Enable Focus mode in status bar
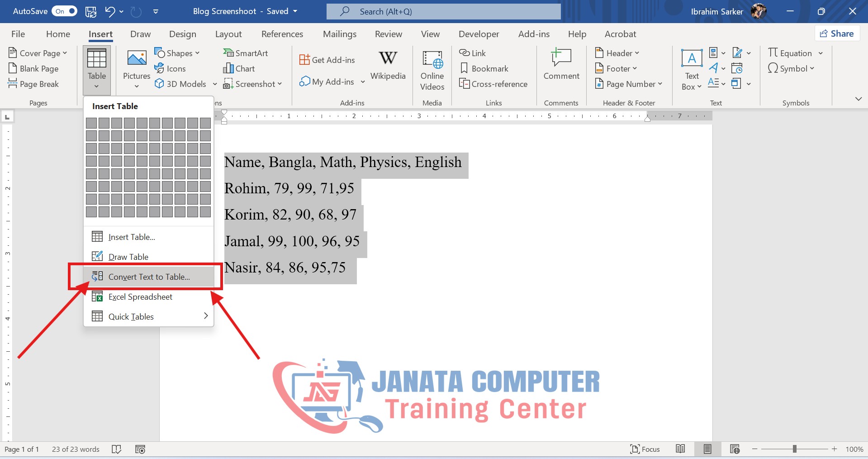This screenshot has height=459, width=868. 645,449
